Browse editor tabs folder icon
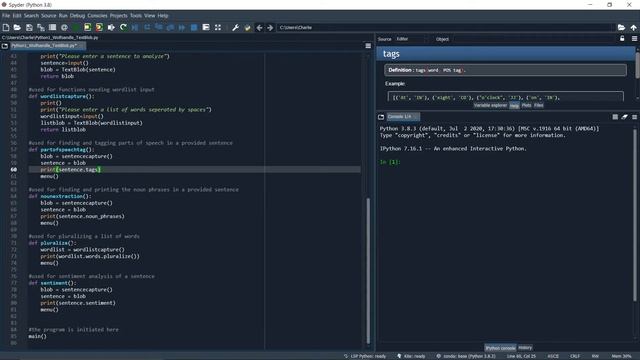640x360 pixels. (x=5, y=46)
